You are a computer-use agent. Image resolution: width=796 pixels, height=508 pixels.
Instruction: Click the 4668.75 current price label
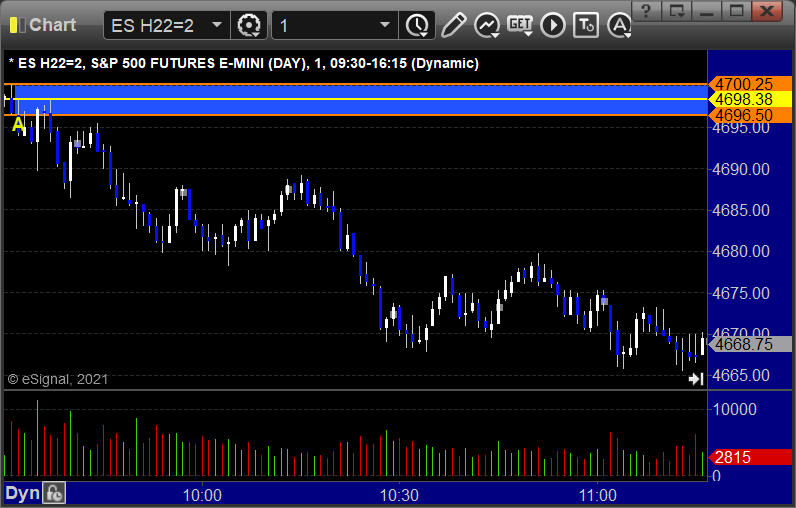pos(750,344)
